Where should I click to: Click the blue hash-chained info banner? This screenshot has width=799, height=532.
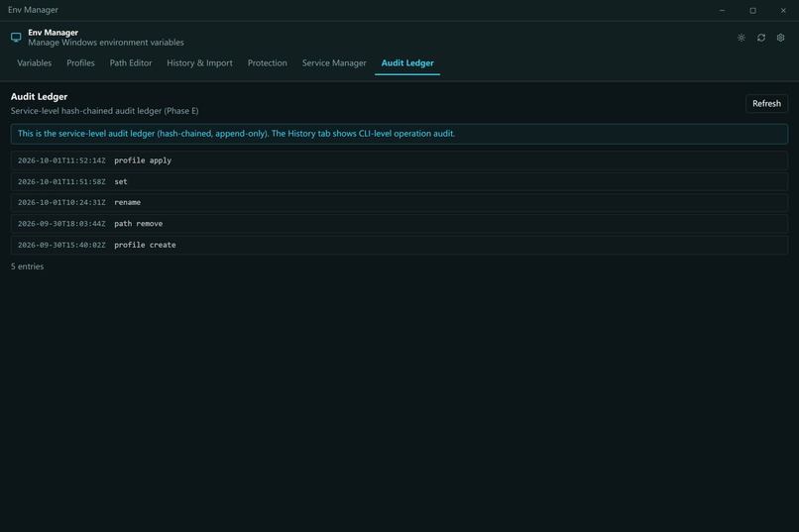(399, 134)
